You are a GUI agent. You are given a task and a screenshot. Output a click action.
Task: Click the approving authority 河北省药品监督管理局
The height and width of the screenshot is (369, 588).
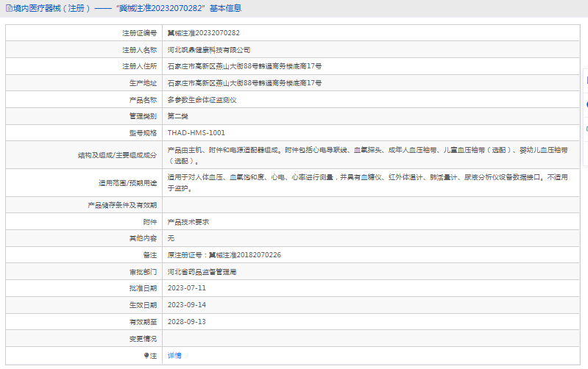coord(202,272)
